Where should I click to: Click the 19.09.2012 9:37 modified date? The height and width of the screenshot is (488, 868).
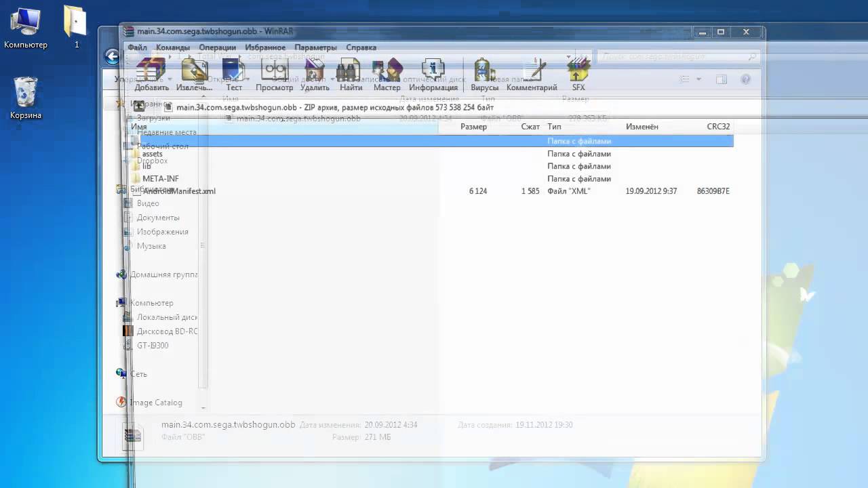coord(651,191)
